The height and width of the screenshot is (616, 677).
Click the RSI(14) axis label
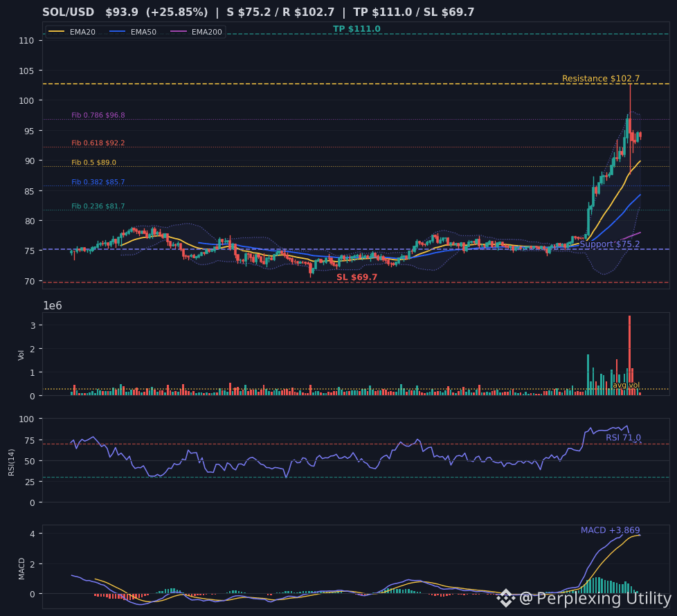tap(11, 462)
